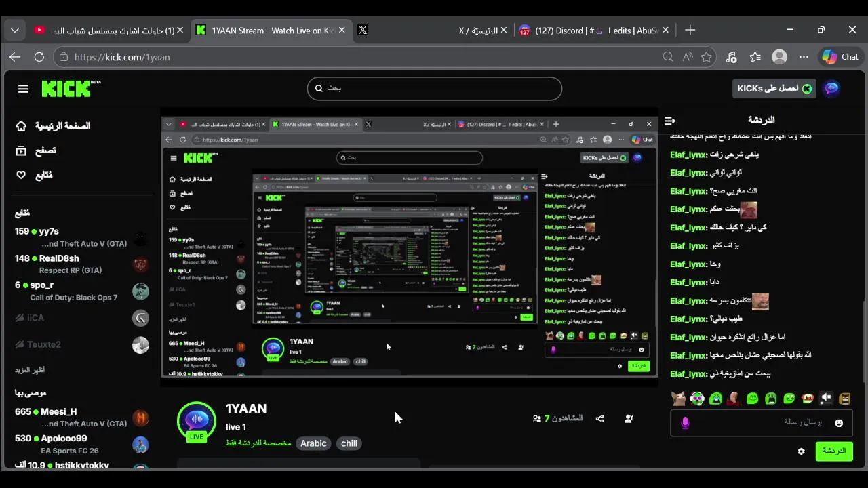Click the purple microphone in chat input
Image resolution: width=868 pixels, height=488 pixels.
click(x=685, y=423)
